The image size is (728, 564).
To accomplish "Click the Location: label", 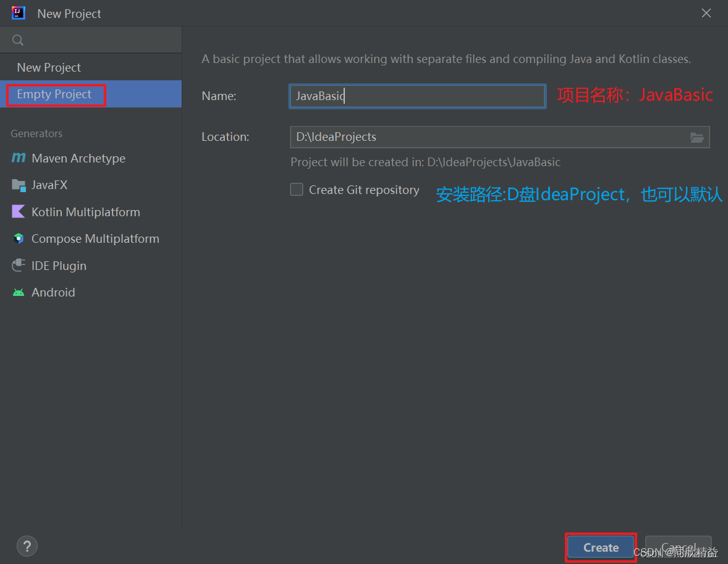I will coord(225,137).
